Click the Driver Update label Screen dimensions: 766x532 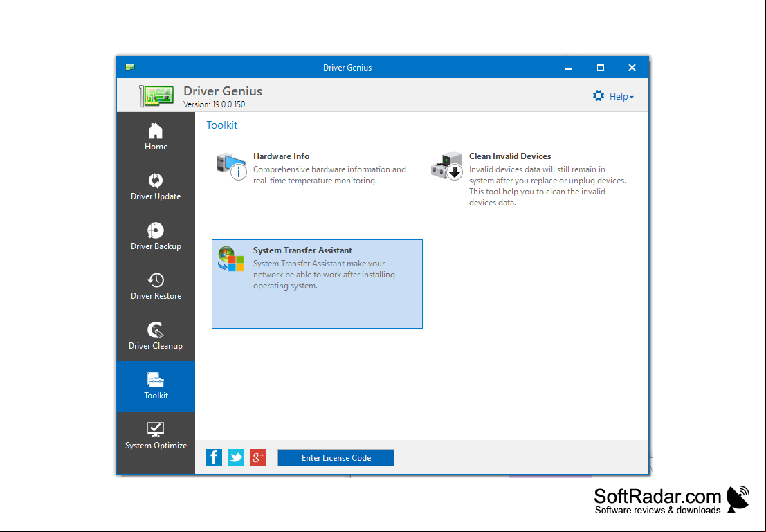[156, 196]
